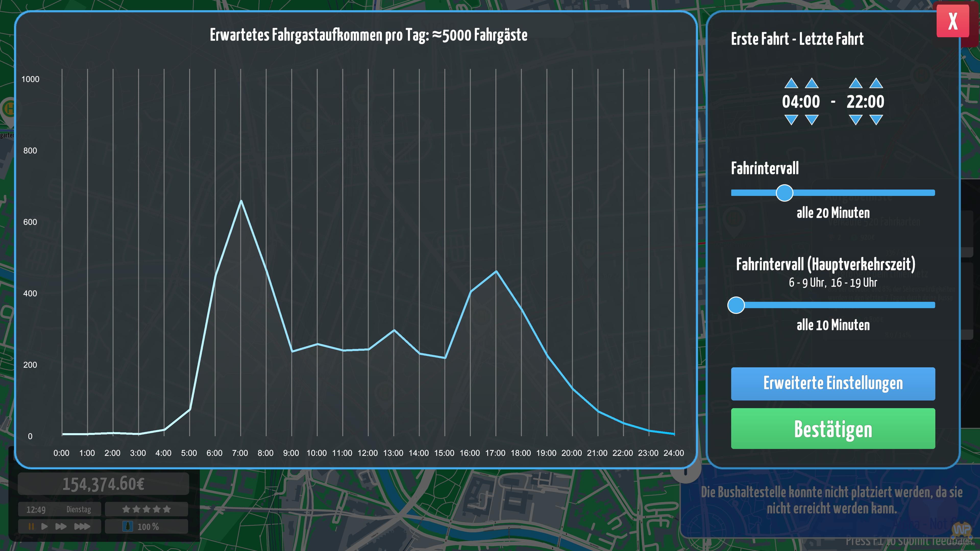Confirm with the Bestätigen button

pos(833,429)
